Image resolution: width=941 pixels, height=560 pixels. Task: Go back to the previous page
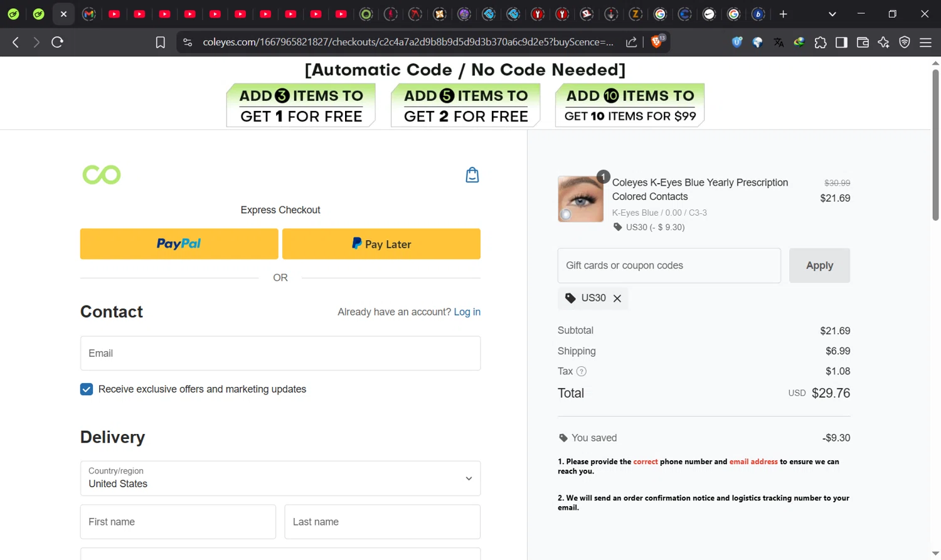[16, 42]
